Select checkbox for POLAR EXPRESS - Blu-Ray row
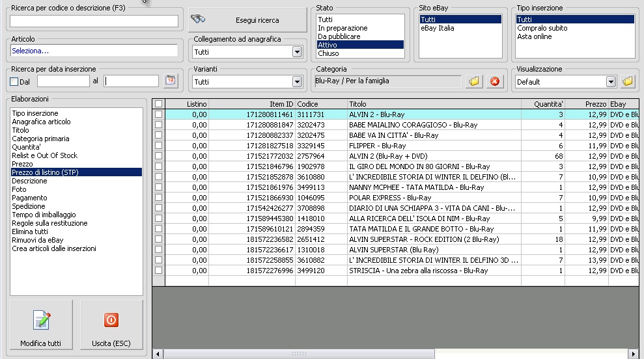Viewport: 644px width, 359px height. [x=158, y=198]
